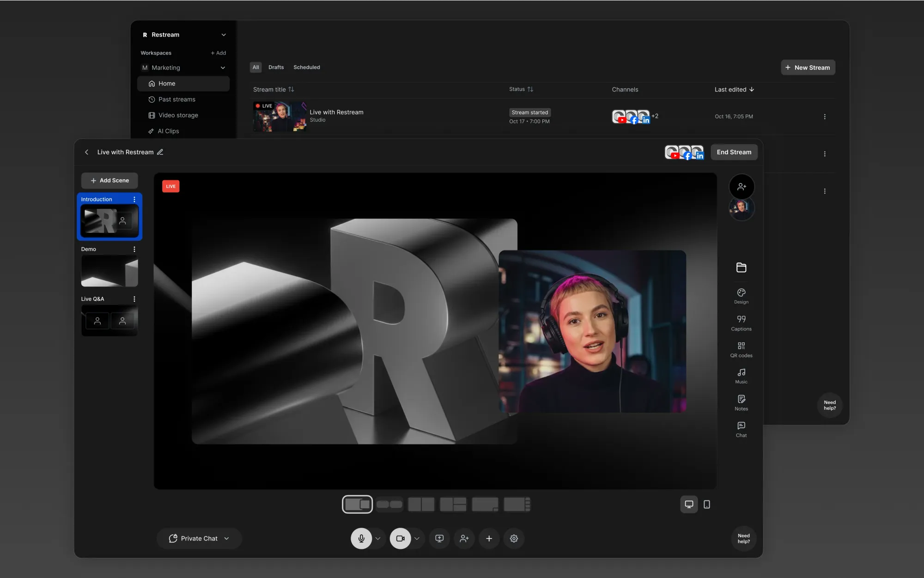This screenshot has height=578, width=924.
Task: Select the Demo scene thumbnail
Action: (x=109, y=271)
